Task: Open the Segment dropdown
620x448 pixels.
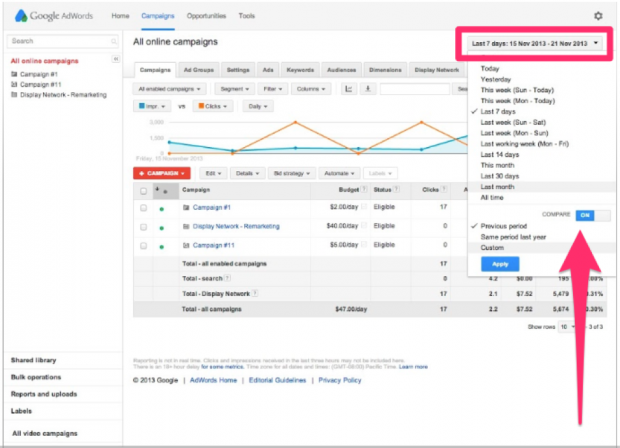Action: [234, 89]
